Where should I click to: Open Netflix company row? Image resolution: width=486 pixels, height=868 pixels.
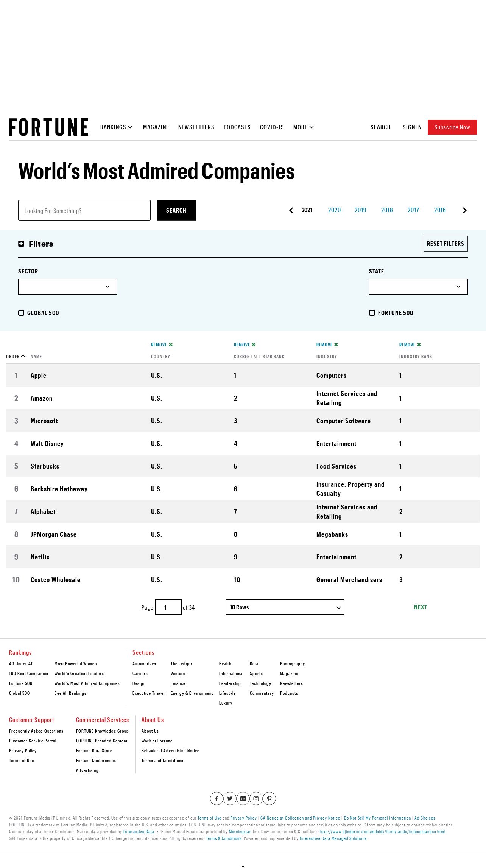click(x=243, y=557)
